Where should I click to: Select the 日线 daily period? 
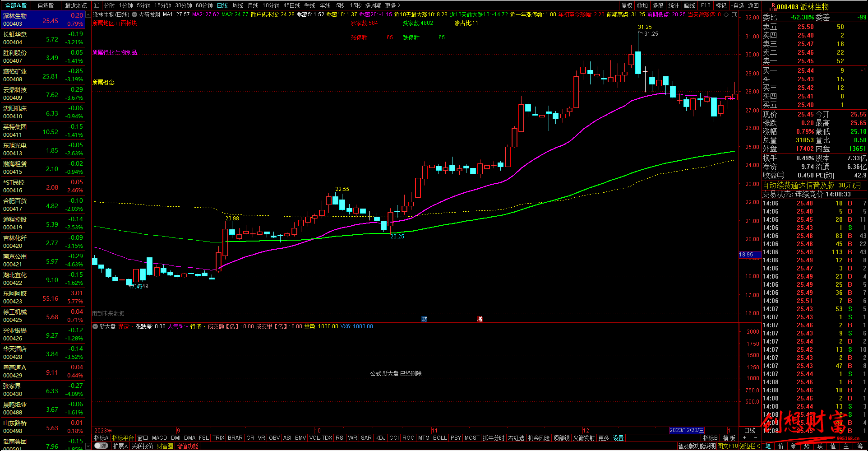(x=222, y=5)
